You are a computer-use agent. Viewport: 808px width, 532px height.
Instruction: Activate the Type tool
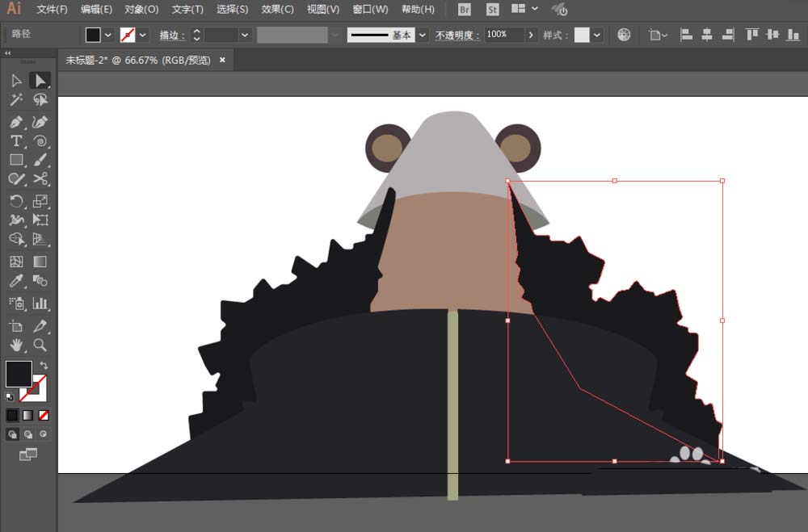point(16,141)
